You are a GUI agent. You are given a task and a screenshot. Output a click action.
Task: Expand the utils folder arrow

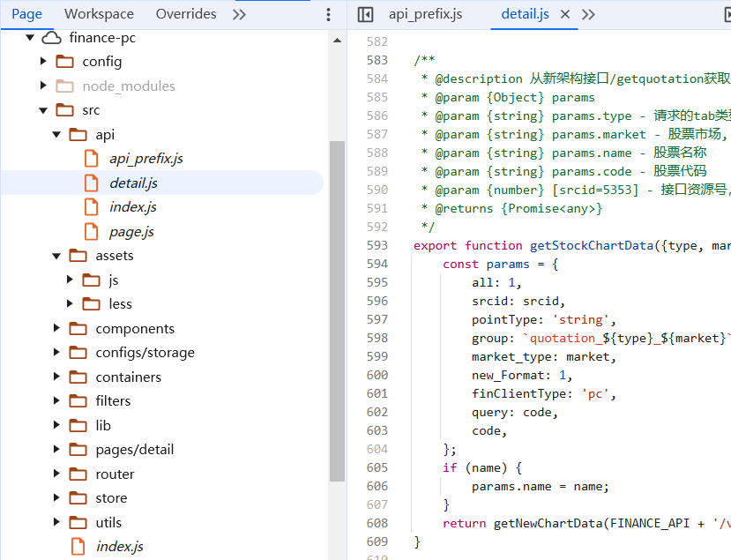pyautogui.click(x=56, y=522)
